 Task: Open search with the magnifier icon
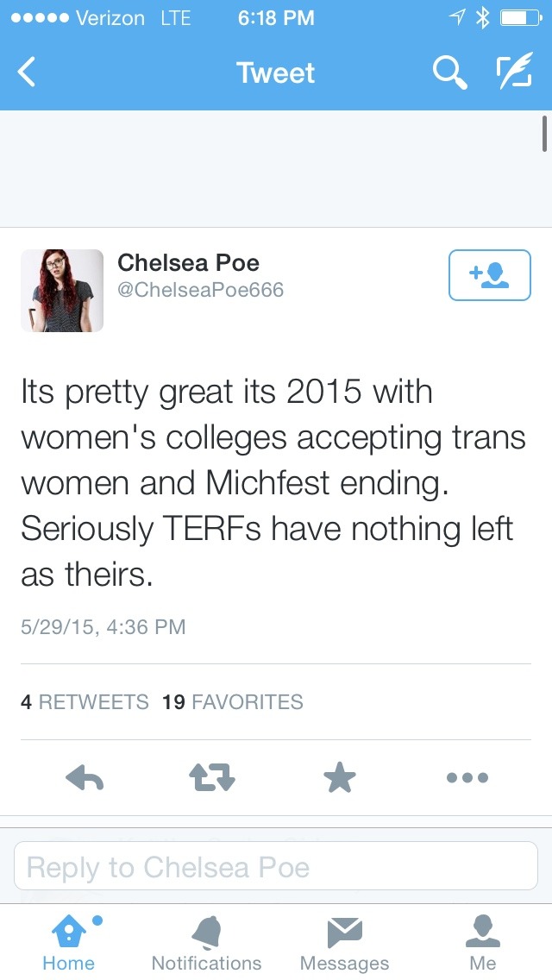pos(449,73)
